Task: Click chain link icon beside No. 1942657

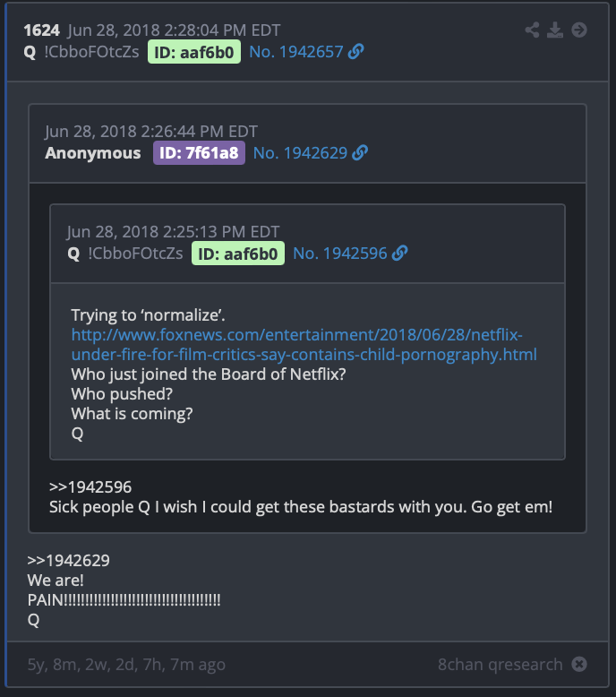Action: [x=355, y=52]
